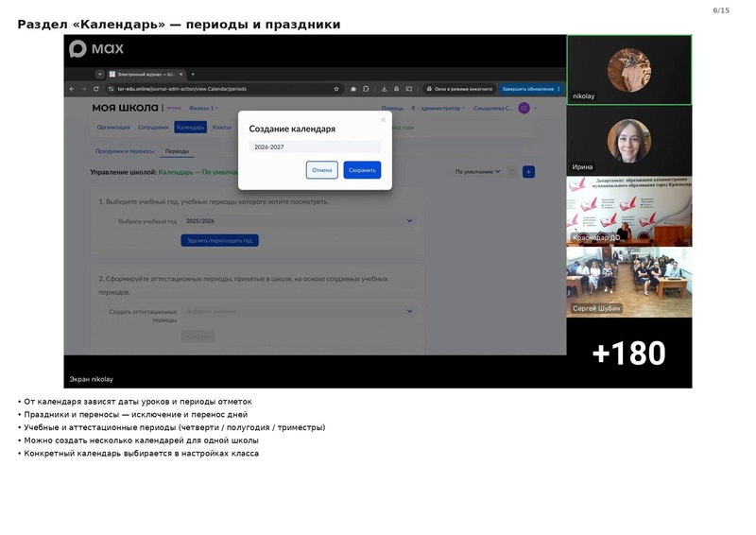
Task: Click the trash delete-calendar icon
Action: tap(512, 172)
